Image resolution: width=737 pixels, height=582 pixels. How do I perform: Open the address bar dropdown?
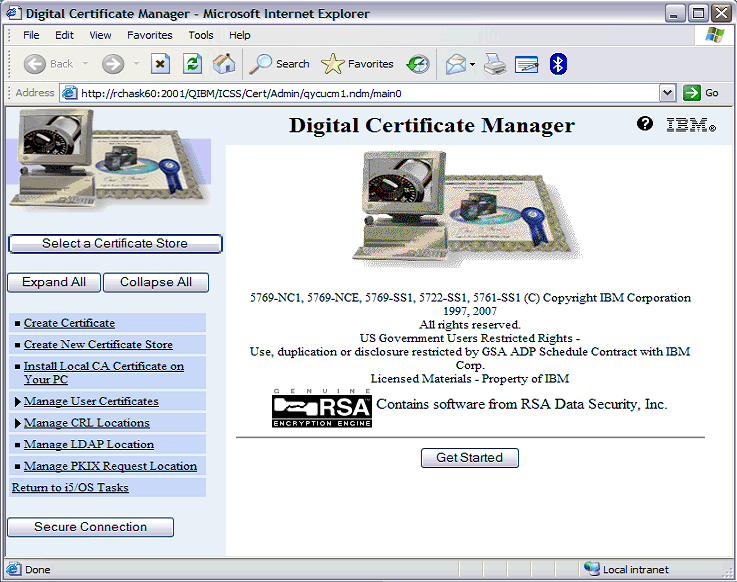click(x=667, y=93)
